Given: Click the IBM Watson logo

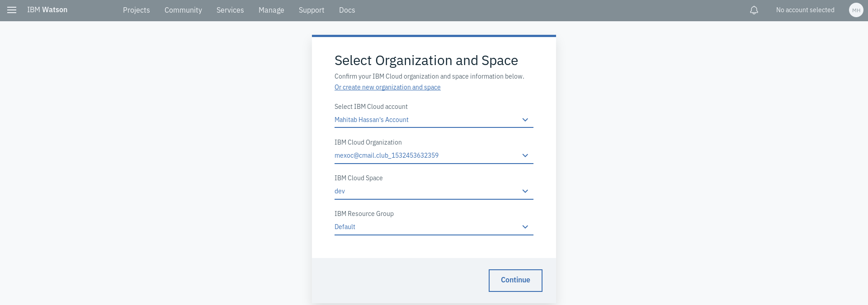Looking at the screenshot, I should (x=47, y=10).
